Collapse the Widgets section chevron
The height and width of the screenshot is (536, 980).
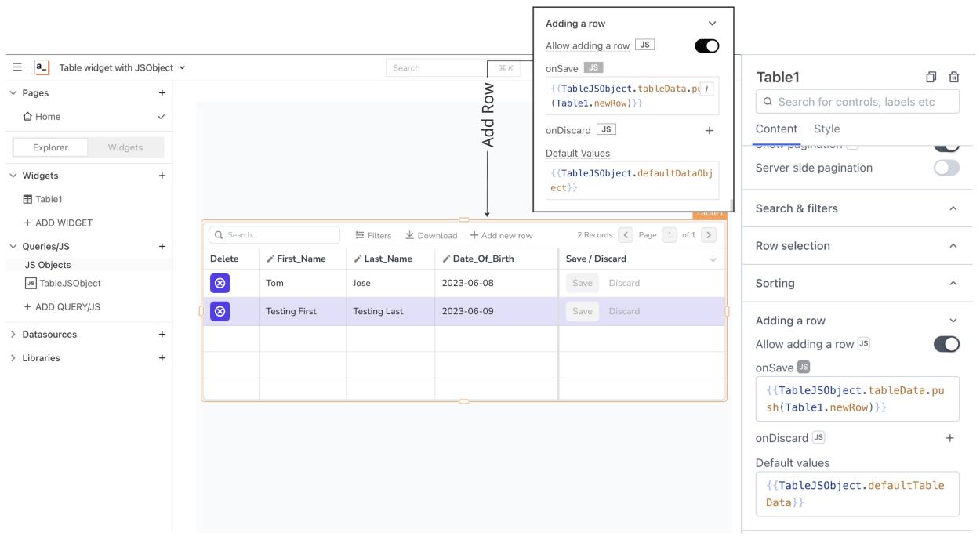[13, 176]
